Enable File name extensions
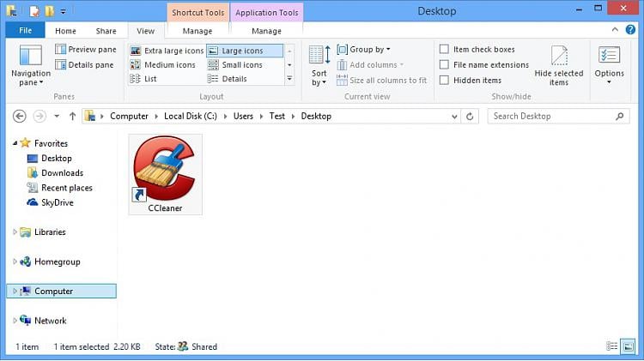The height and width of the screenshot is (361, 644). (x=484, y=65)
